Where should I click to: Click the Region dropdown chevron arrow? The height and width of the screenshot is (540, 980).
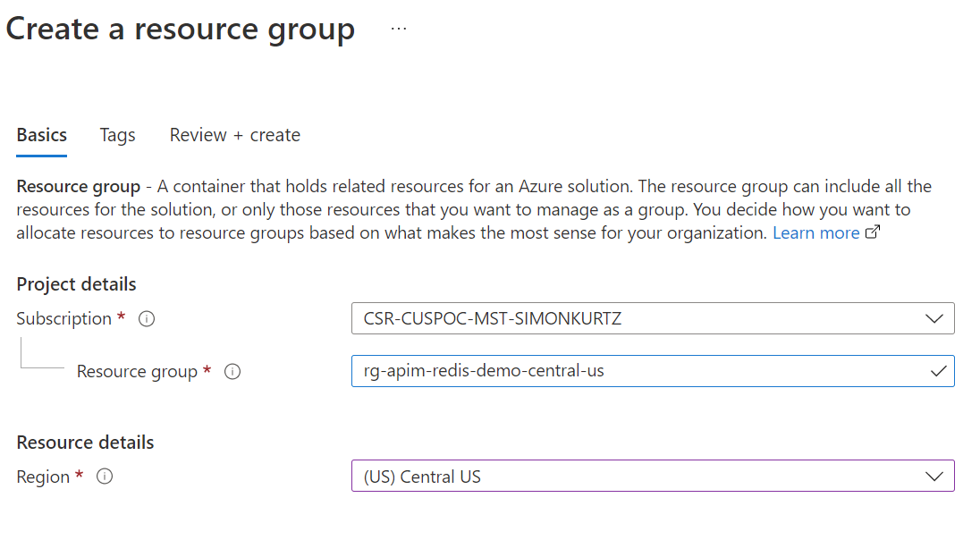pos(934,477)
